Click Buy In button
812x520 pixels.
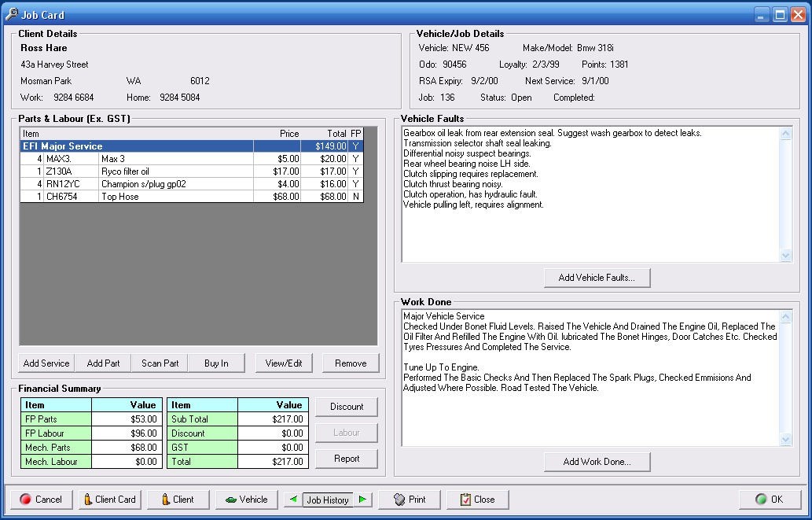216,363
